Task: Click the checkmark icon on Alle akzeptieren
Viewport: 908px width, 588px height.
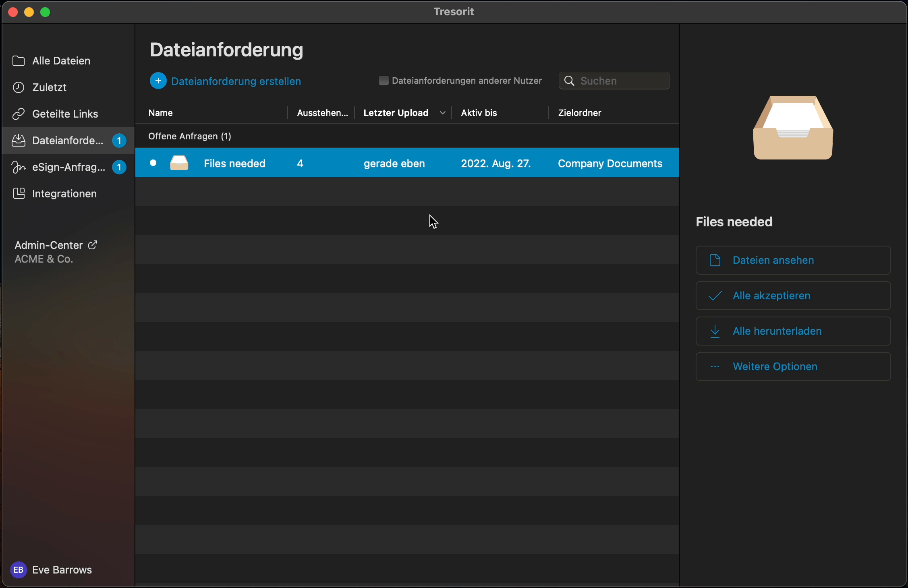Action: [715, 296]
